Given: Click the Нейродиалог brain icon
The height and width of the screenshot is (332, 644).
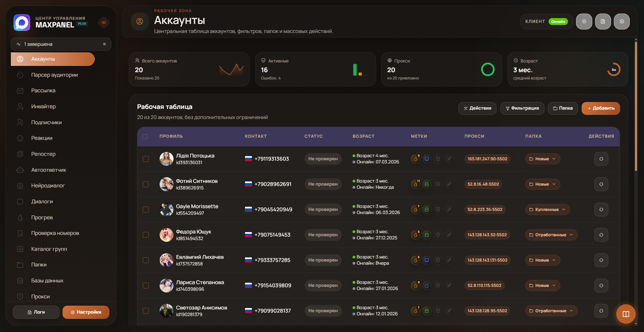Looking at the screenshot, I should click(20, 186).
